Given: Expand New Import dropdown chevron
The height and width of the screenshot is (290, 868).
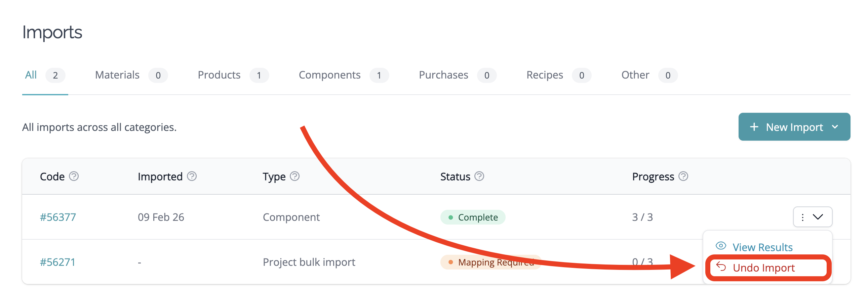Looking at the screenshot, I should (x=835, y=127).
